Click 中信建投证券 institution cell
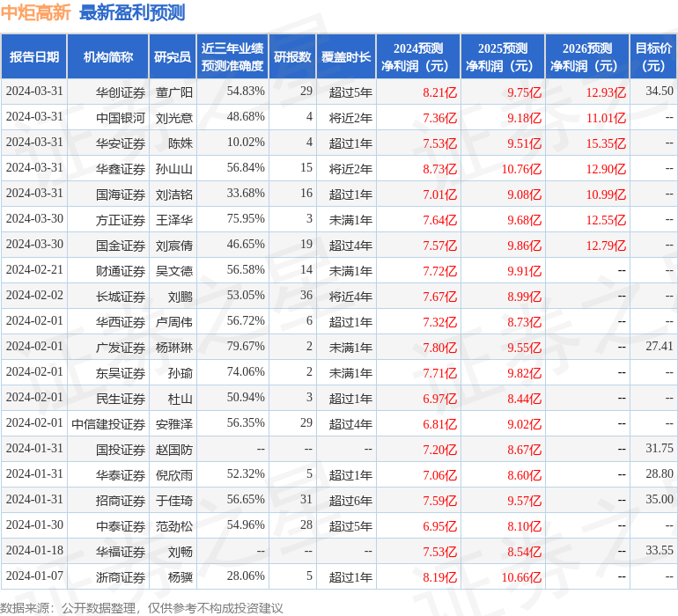This screenshot has height=616, width=678. (108, 423)
